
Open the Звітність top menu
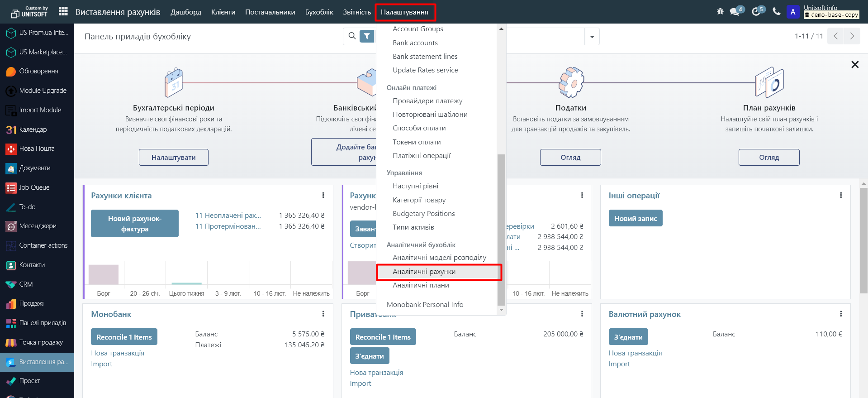pyautogui.click(x=357, y=12)
